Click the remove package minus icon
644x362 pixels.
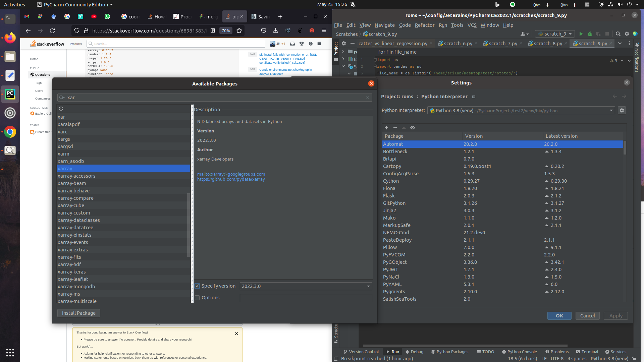tap(395, 128)
